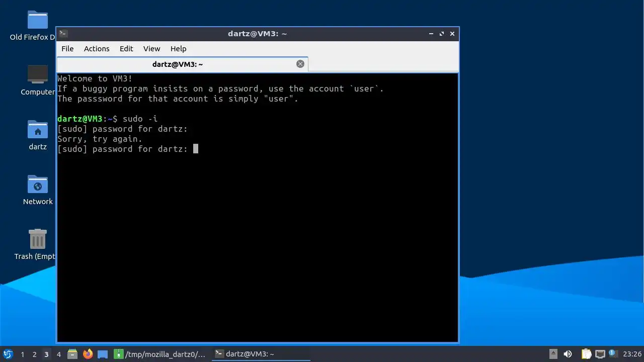Switch to workspace 4
The width and height of the screenshot is (644, 362).
click(x=58, y=354)
